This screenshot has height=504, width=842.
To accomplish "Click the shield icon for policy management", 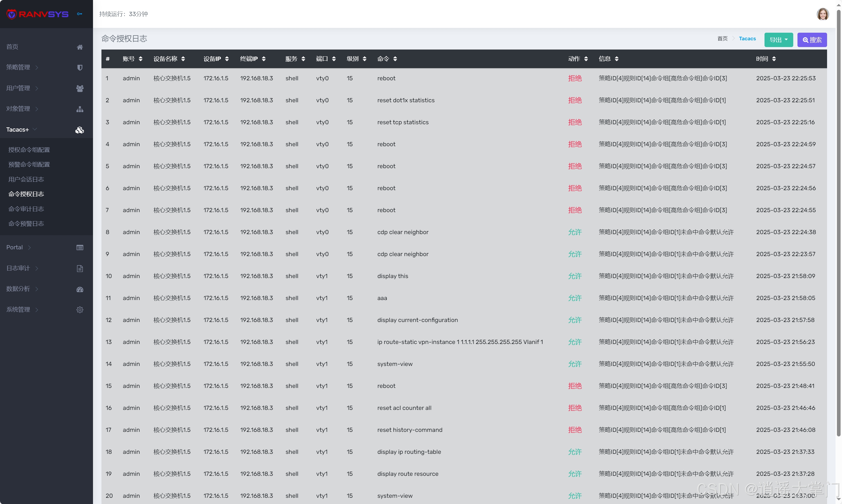I will (80, 68).
